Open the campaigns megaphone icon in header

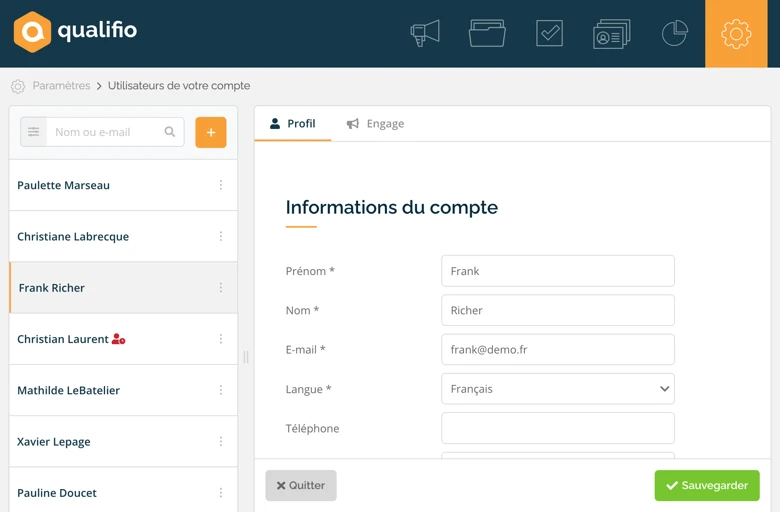tap(425, 33)
